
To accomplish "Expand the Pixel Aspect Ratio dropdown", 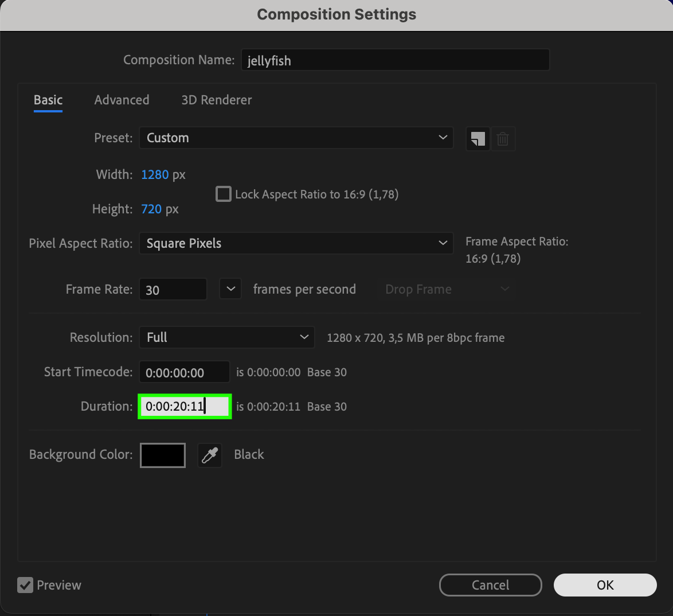I will 296,243.
